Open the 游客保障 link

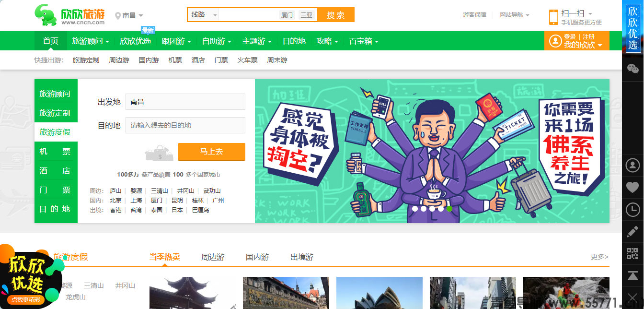(474, 15)
